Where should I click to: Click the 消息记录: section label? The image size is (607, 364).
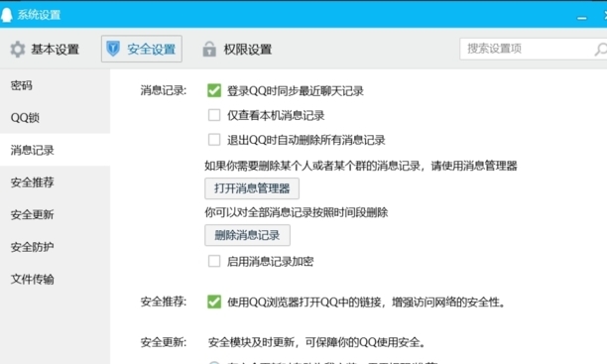164,90
